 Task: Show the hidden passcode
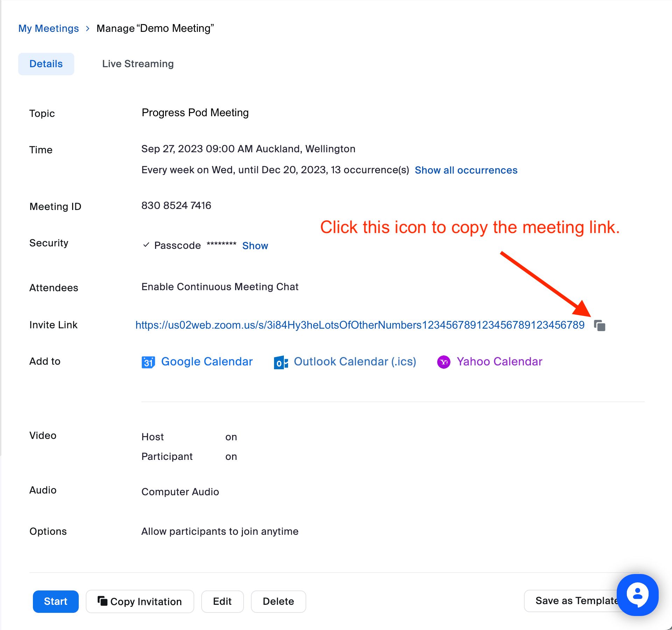(x=255, y=246)
